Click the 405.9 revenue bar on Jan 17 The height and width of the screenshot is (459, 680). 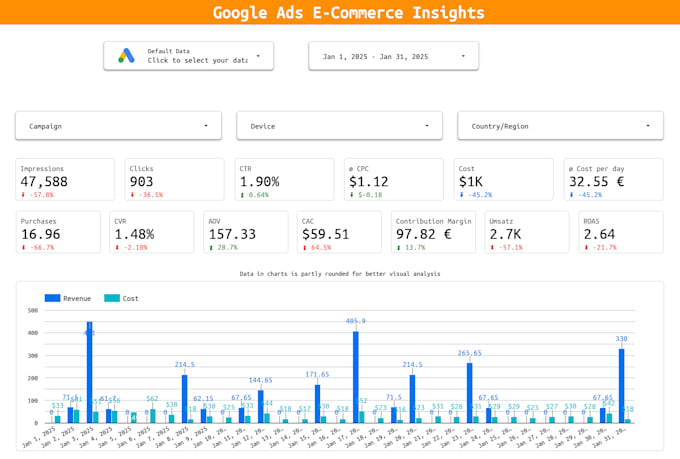click(356, 377)
